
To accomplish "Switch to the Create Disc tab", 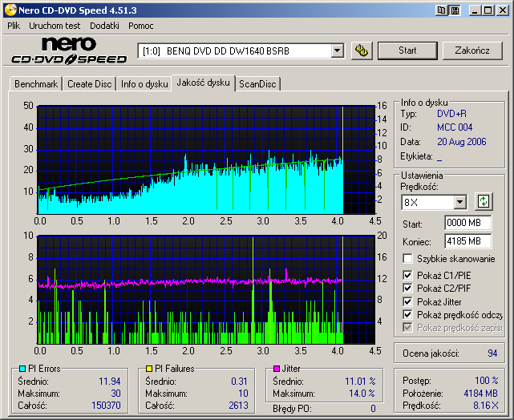I will pos(90,84).
